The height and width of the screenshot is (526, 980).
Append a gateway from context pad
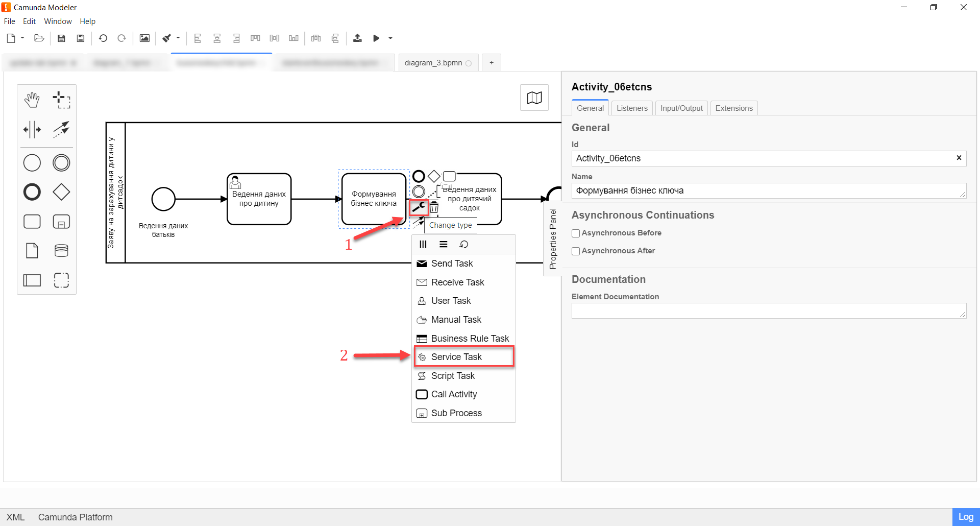tap(434, 176)
